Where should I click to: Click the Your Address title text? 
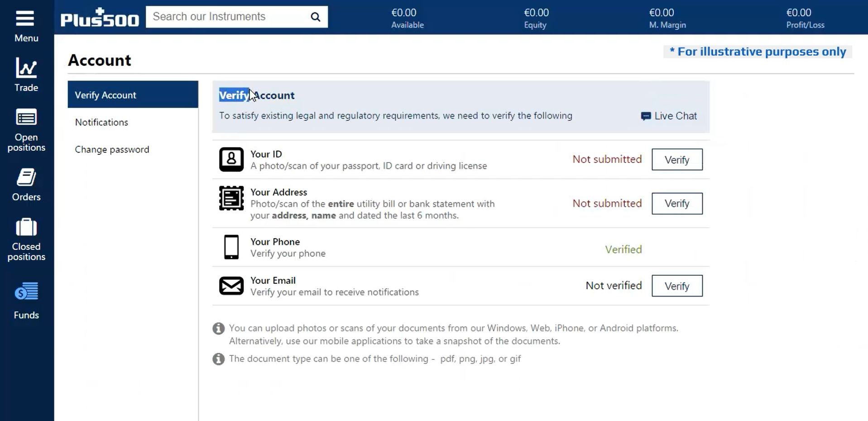[x=278, y=192]
